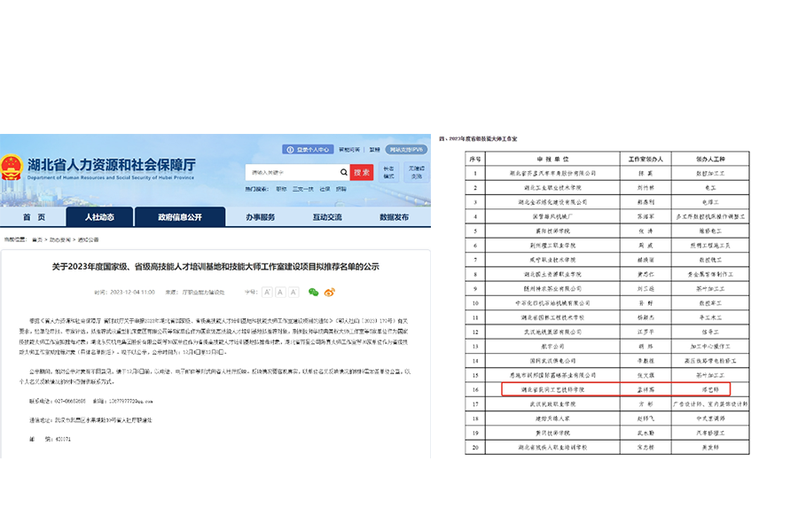Select the largest font size A+
Image resolution: width=798 pixels, height=532 pixels.
click(268, 293)
